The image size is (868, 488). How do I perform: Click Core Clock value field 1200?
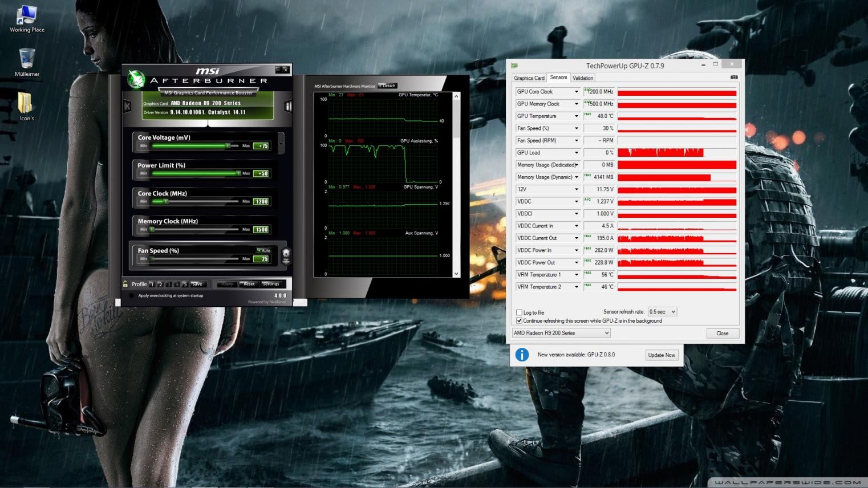(261, 201)
